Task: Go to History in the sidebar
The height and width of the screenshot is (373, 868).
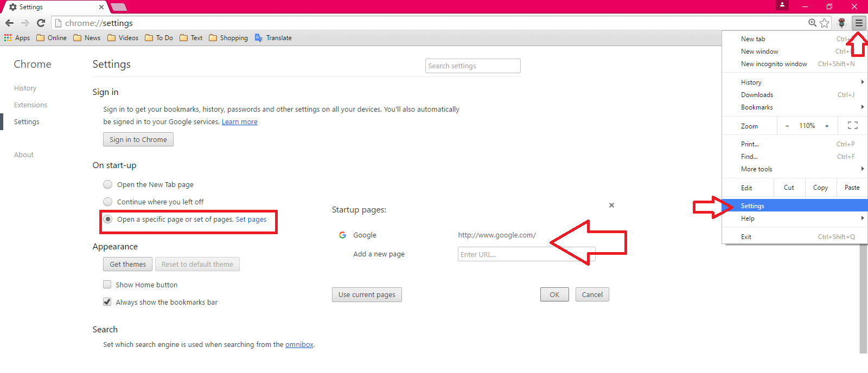Action: 25,88
